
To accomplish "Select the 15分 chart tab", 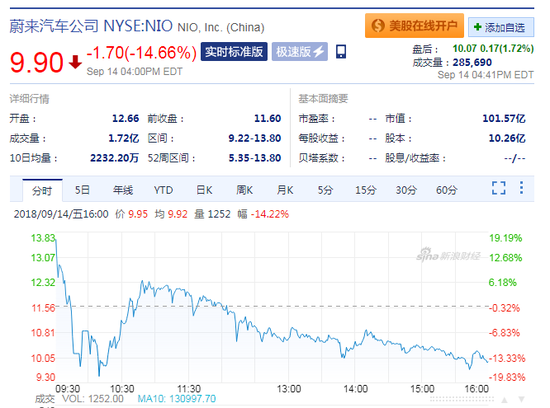I will 365,190.
